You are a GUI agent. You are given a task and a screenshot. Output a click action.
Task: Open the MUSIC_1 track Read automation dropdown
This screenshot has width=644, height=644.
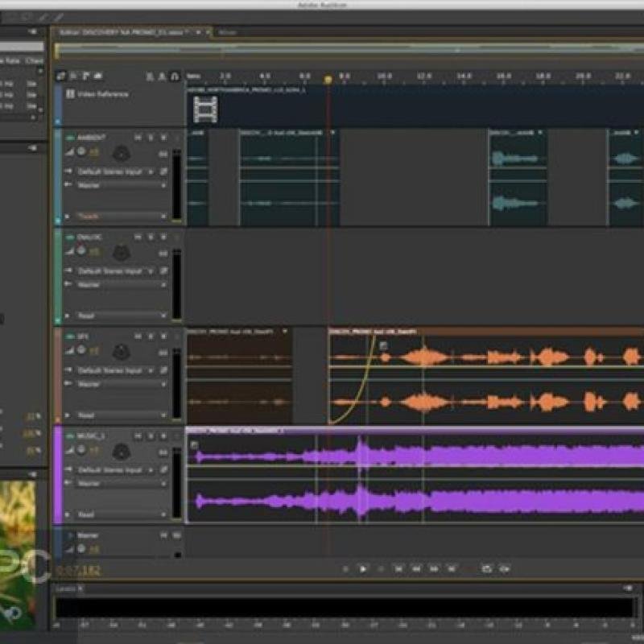[122, 514]
